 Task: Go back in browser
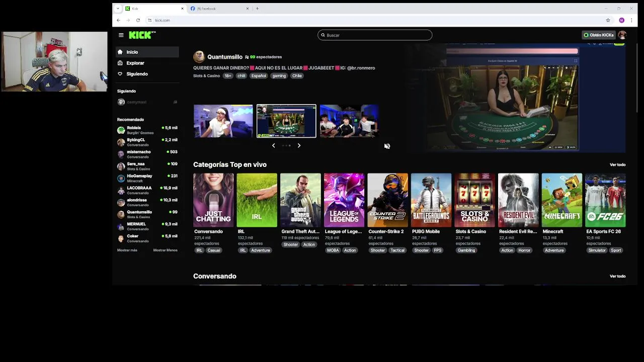point(118,20)
